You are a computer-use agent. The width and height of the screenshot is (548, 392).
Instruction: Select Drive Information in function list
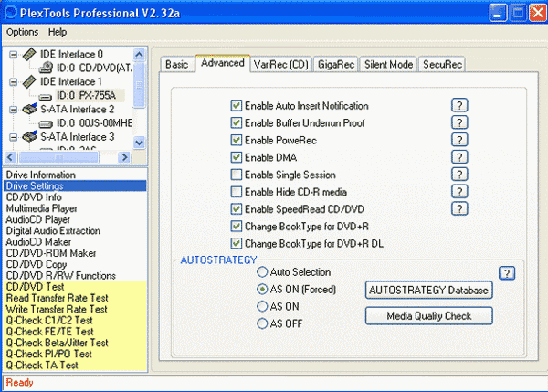coord(75,175)
